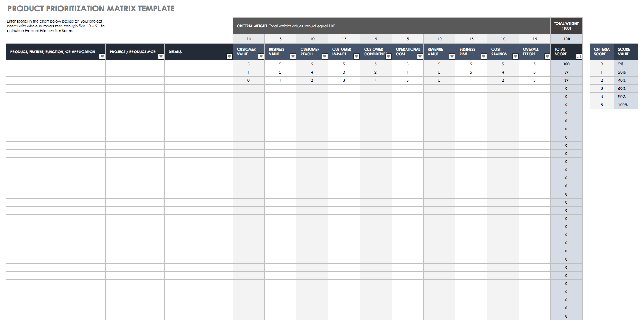Open the Overall Effort column filter dropdown
644x329 pixels.
(547, 57)
